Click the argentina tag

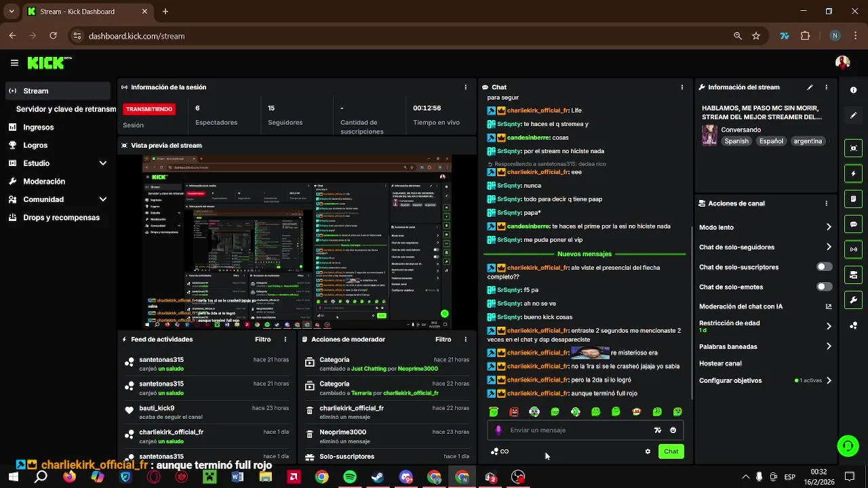[808, 141]
